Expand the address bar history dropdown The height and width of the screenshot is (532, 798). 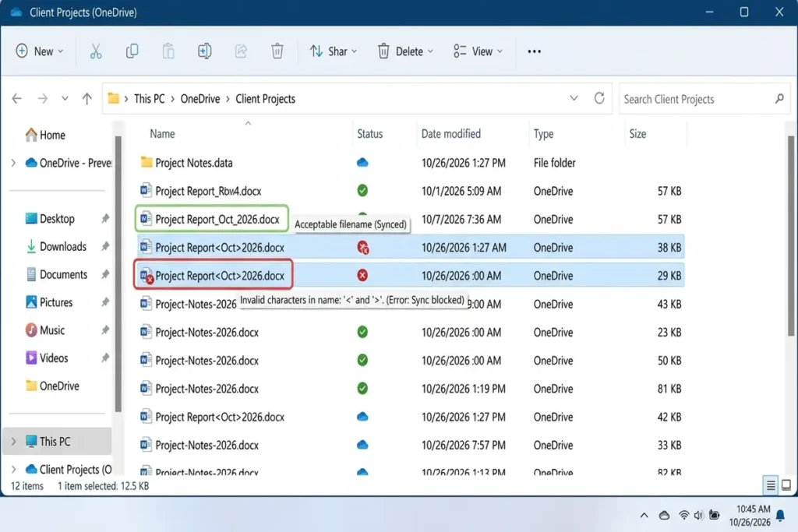pyautogui.click(x=574, y=98)
